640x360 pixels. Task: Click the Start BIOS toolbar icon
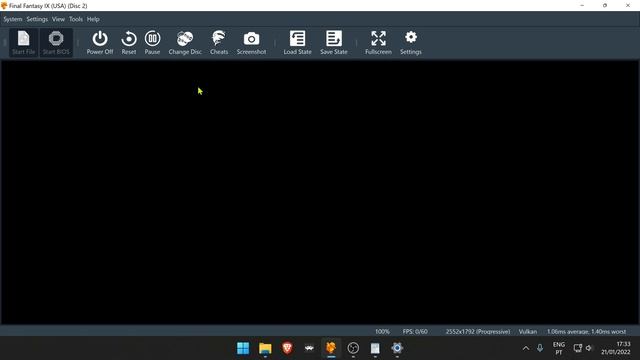tap(56, 42)
